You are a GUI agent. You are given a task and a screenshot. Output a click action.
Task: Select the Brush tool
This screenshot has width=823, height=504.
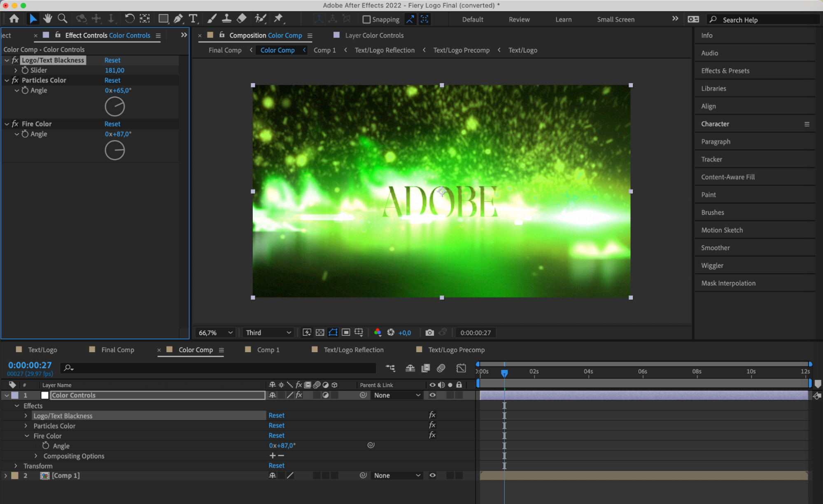point(212,19)
